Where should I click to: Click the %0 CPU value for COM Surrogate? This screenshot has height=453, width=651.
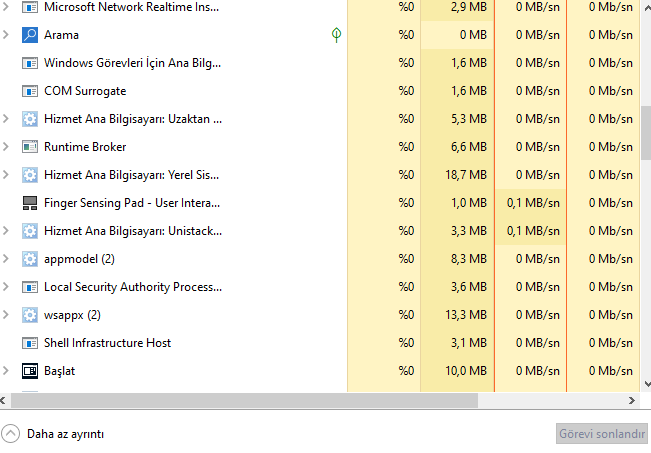[x=406, y=91]
